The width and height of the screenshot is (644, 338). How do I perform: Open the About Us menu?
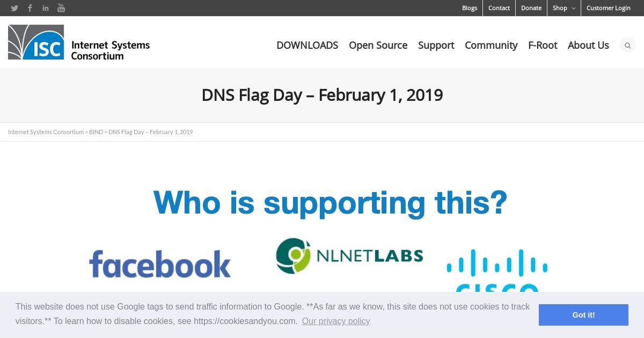coord(588,45)
